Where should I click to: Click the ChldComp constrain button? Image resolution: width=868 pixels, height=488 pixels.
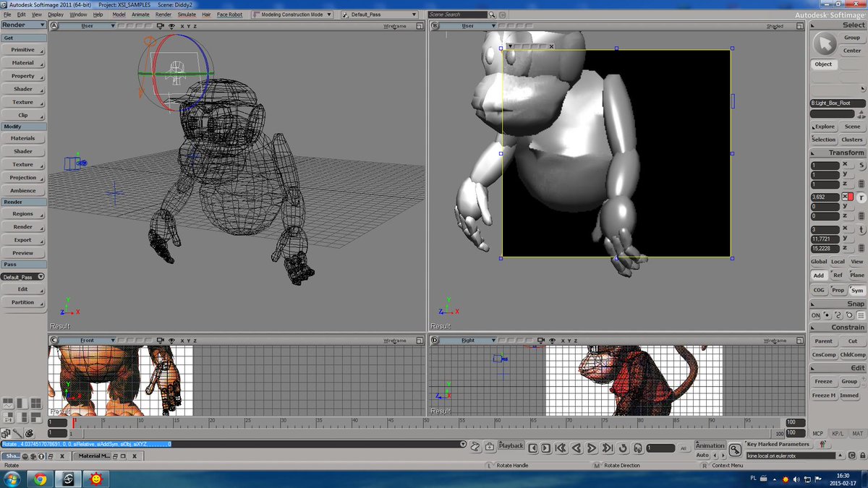coord(852,354)
